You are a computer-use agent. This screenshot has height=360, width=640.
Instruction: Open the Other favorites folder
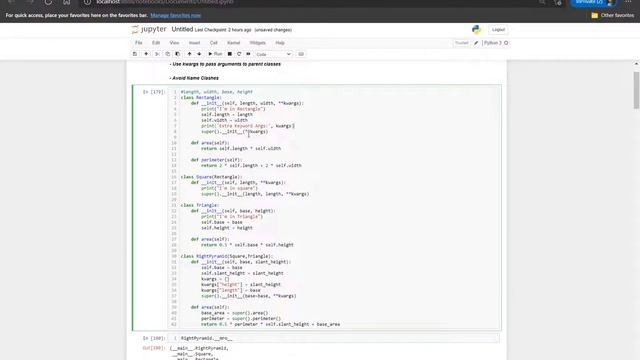[x=613, y=16]
